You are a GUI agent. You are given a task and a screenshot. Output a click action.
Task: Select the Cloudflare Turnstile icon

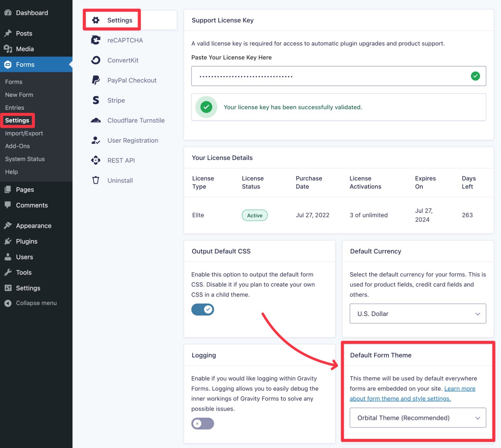click(x=96, y=120)
